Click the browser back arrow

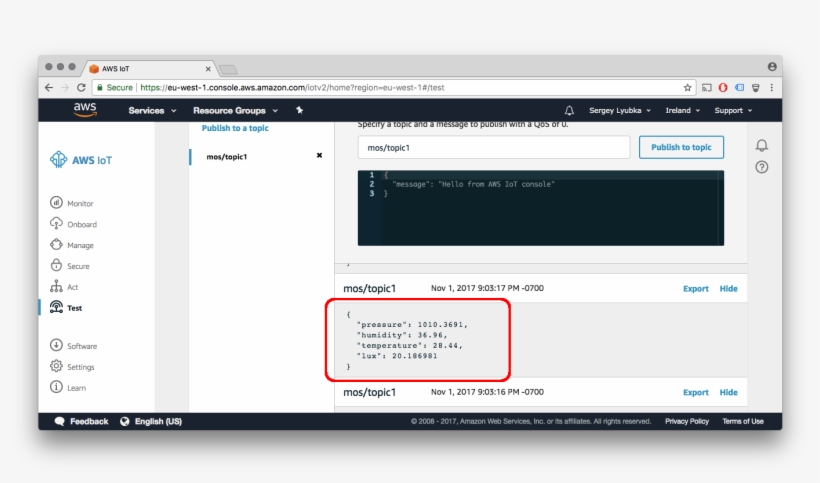49,87
